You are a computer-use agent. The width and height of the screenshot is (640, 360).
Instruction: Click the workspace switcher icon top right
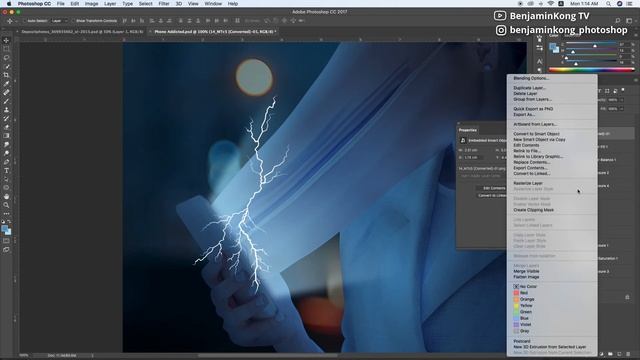click(x=629, y=20)
